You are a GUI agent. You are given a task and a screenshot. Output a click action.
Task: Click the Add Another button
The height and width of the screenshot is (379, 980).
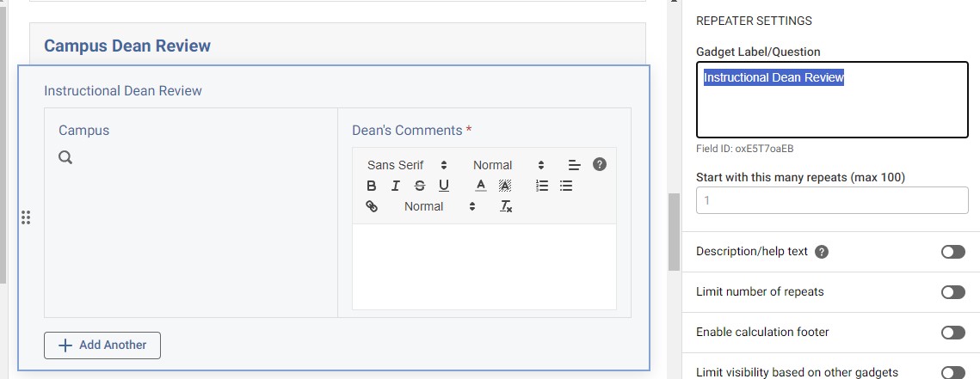[102, 345]
